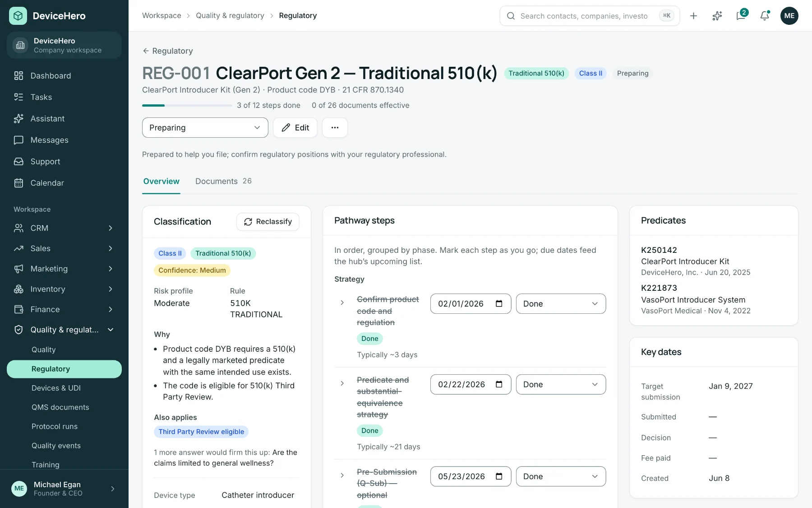This screenshot has height=508, width=812.
Task: Open date picker icon for 02/01/2026
Action: pyautogui.click(x=499, y=303)
